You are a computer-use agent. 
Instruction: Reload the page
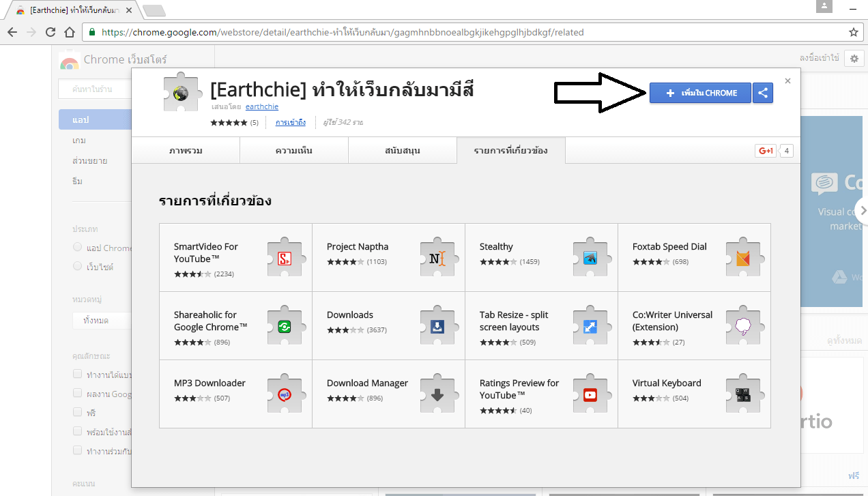pos(50,32)
